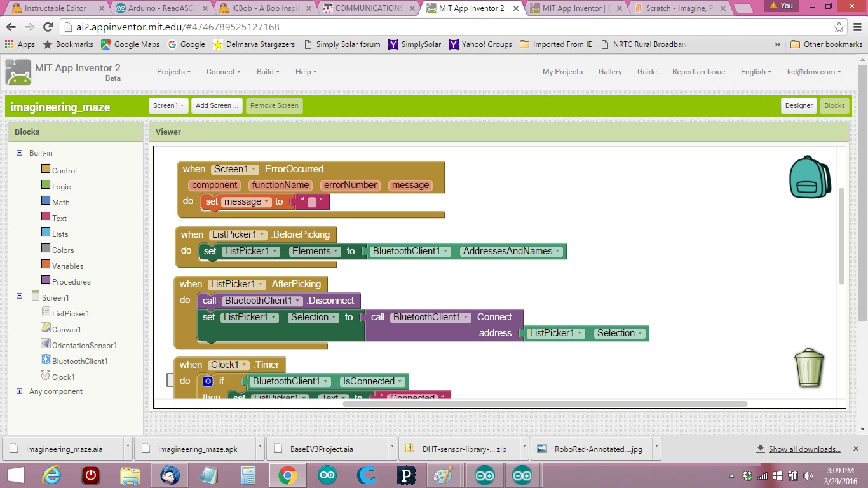Open the Google Maps bookmark

130,44
